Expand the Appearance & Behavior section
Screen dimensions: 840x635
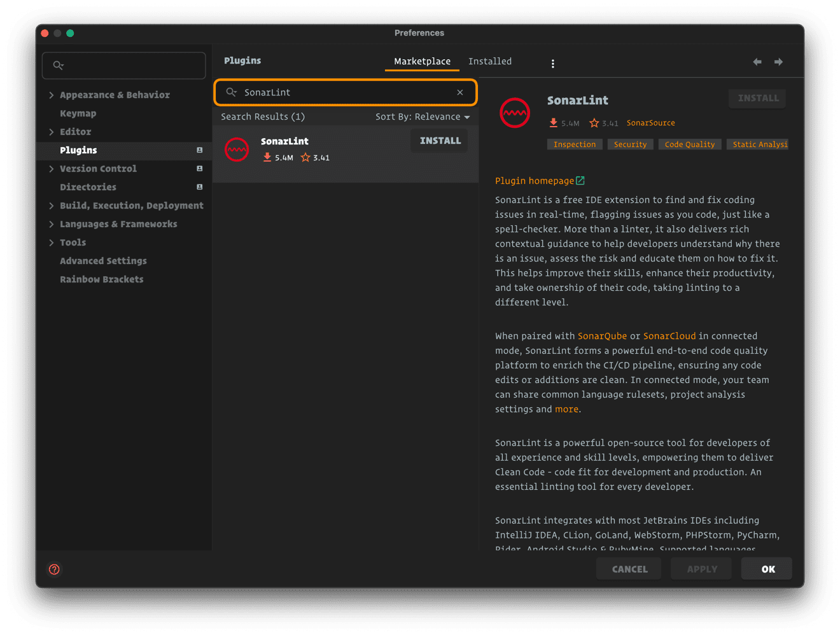(x=52, y=94)
